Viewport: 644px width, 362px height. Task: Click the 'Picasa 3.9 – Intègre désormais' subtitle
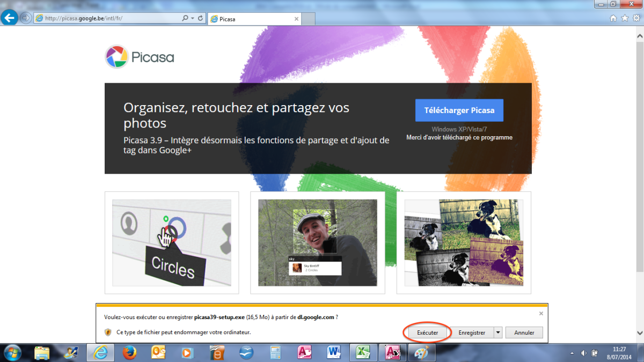257,145
